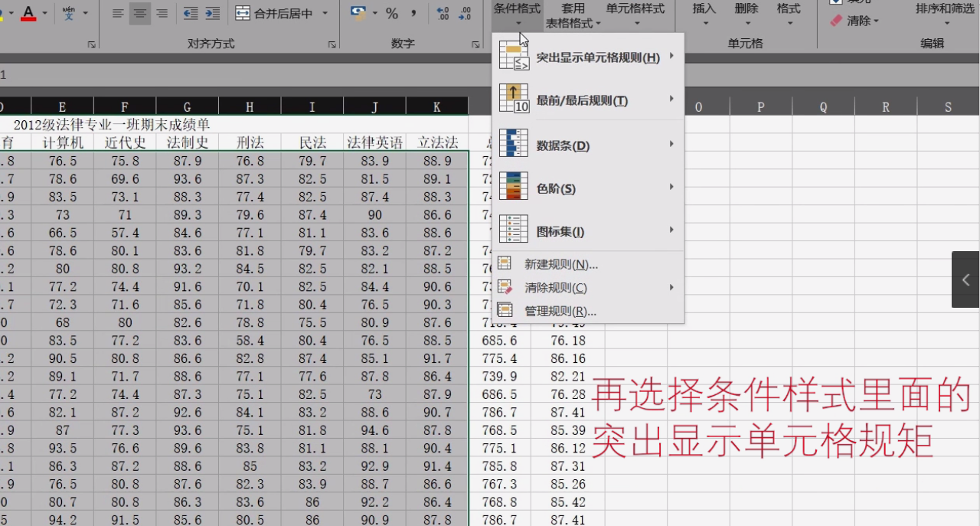Select the center alignment icon

pyautogui.click(x=140, y=13)
